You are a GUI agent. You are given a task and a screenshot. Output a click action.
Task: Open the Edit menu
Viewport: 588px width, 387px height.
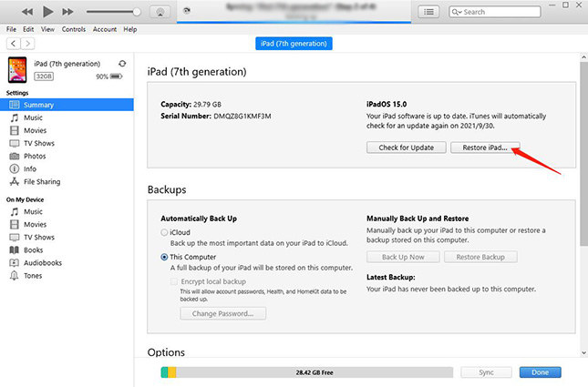[28, 29]
